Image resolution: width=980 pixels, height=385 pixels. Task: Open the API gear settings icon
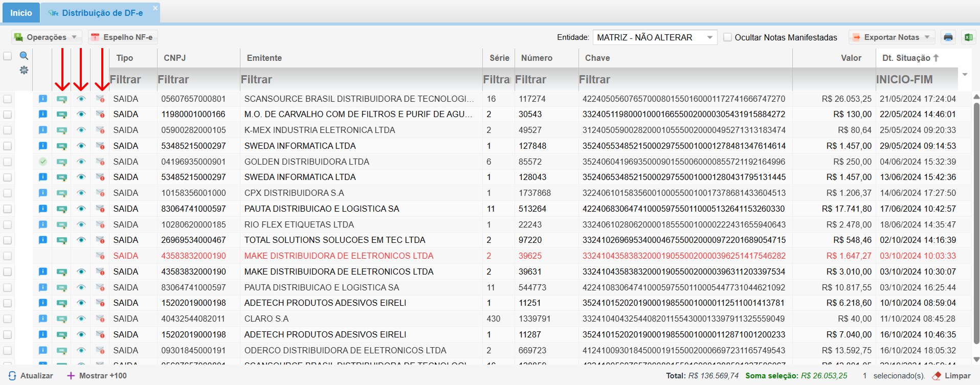coord(24,70)
